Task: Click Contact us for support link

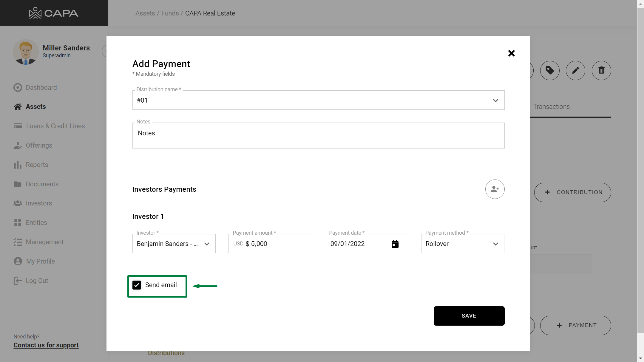Action: pos(46,345)
